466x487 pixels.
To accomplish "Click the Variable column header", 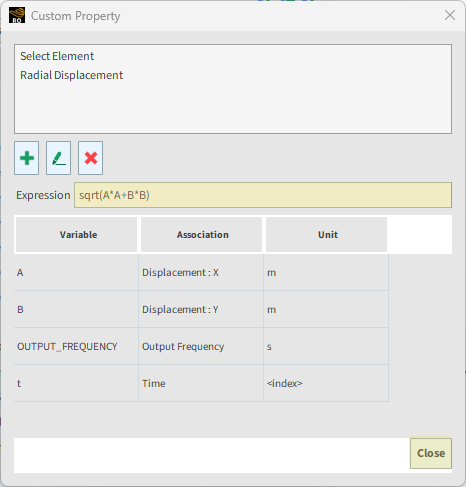I will point(77,235).
